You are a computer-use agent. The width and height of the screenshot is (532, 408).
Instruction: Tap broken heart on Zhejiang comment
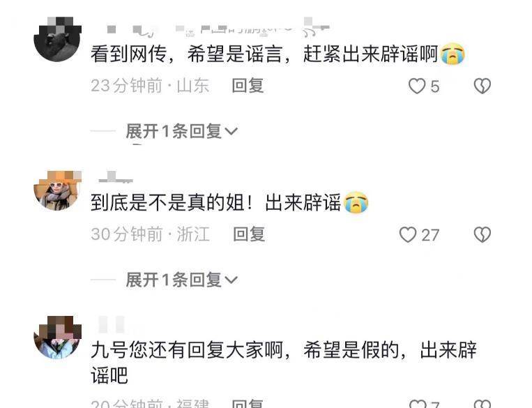tap(482, 234)
